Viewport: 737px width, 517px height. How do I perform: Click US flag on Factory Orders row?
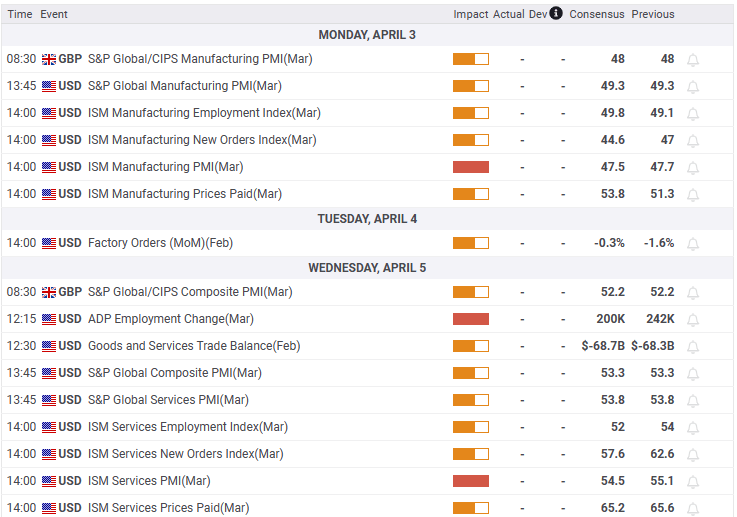[49, 243]
